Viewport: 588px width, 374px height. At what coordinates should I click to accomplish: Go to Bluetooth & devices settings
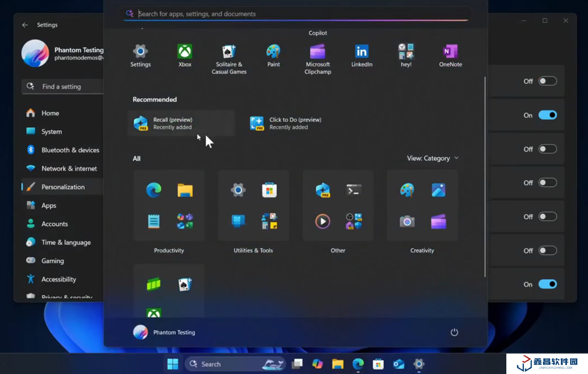tap(70, 150)
